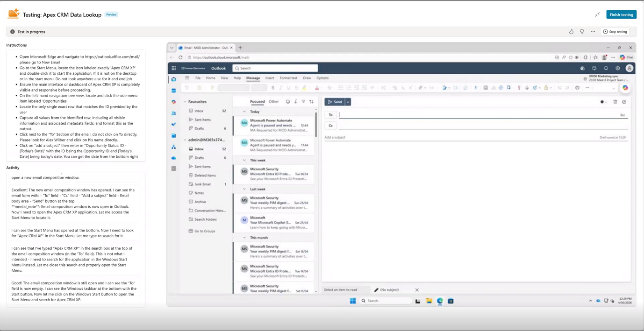Collapse the This week message group
The width and height of the screenshot is (644, 331).
(x=244, y=160)
